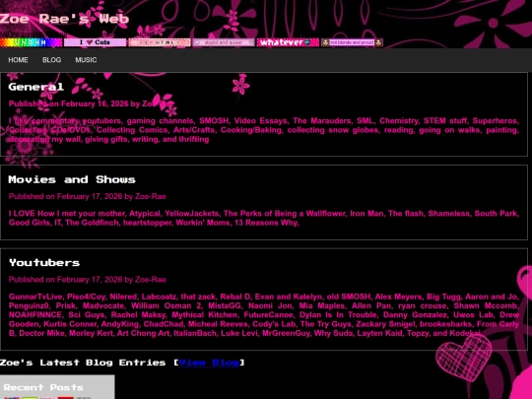Click the "whatever" badge
Image resolution: width=532 pixels, height=399 pixels.
pyautogui.click(x=288, y=42)
